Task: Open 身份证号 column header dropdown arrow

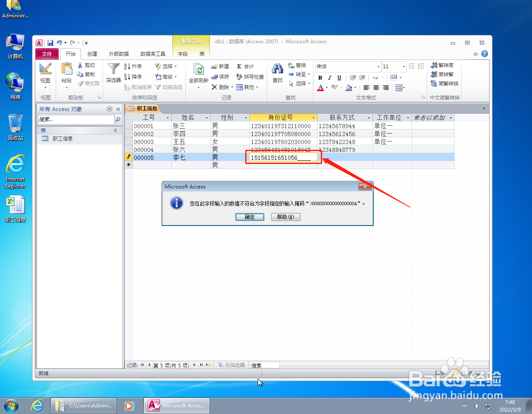Action: (313, 118)
